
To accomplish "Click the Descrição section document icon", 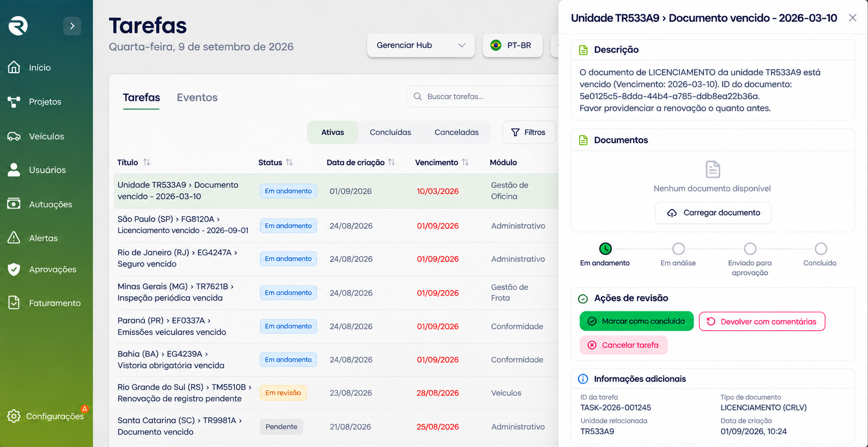I will pyautogui.click(x=583, y=50).
